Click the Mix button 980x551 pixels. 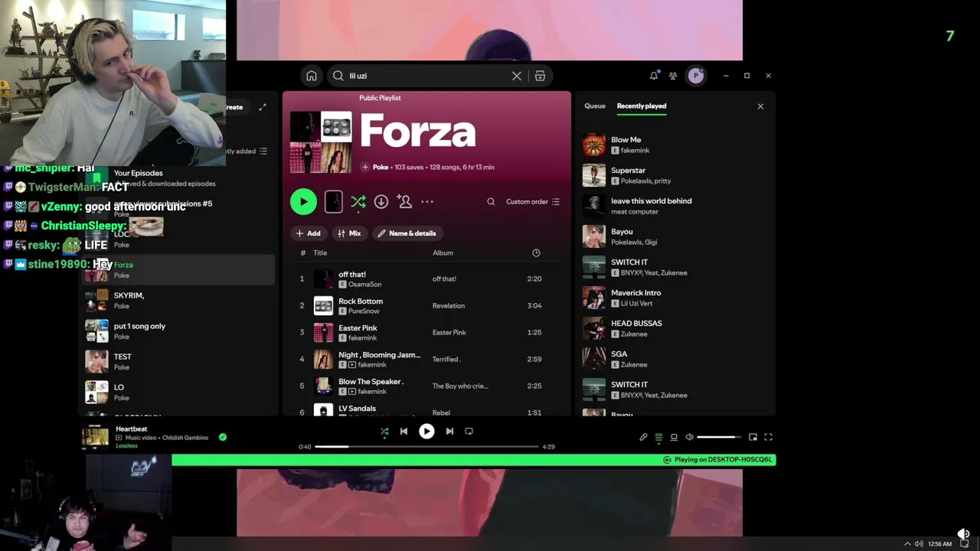click(x=349, y=233)
